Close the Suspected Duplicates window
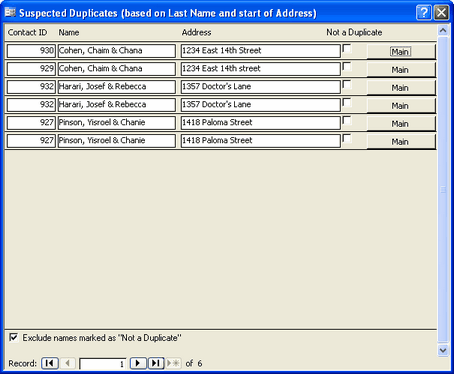 pyautogui.click(x=441, y=13)
